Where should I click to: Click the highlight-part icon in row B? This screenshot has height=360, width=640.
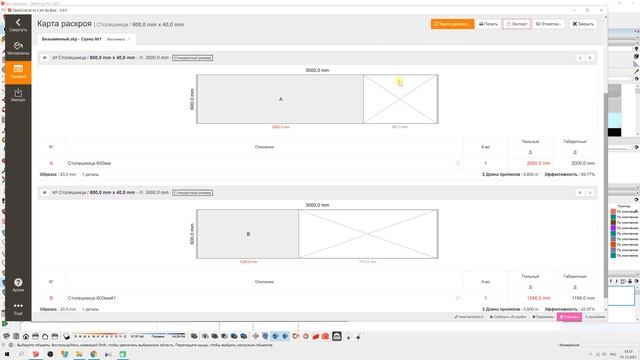click(x=458, y=298)
